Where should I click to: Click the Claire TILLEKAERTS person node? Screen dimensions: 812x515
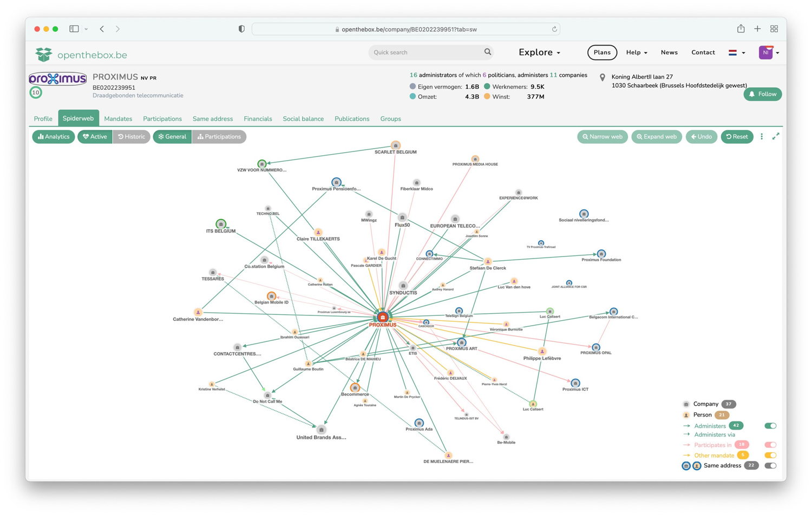[318, 232]
